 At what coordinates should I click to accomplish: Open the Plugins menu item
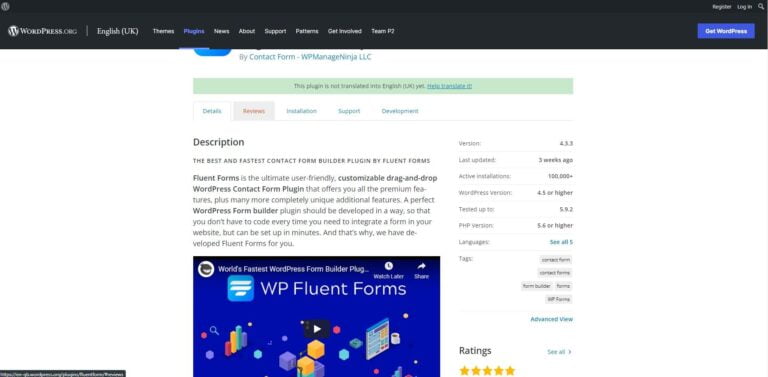click(194, 31)
